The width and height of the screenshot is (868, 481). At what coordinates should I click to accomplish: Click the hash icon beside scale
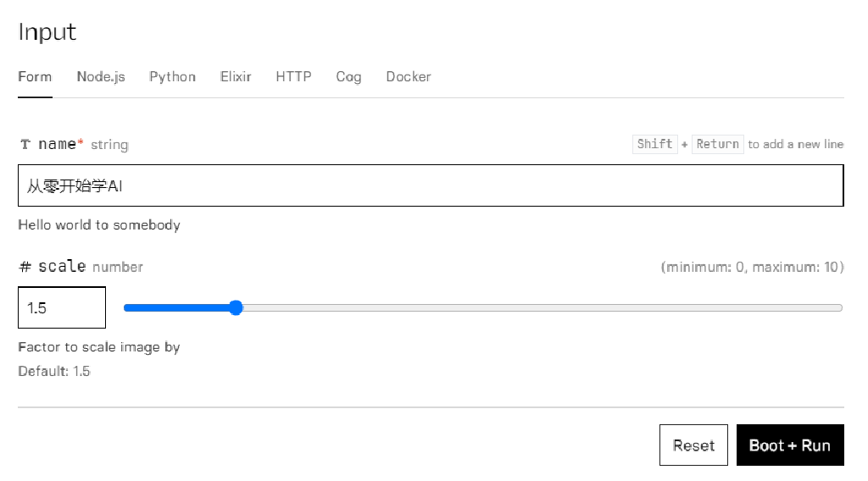click(x=25, y=267)
